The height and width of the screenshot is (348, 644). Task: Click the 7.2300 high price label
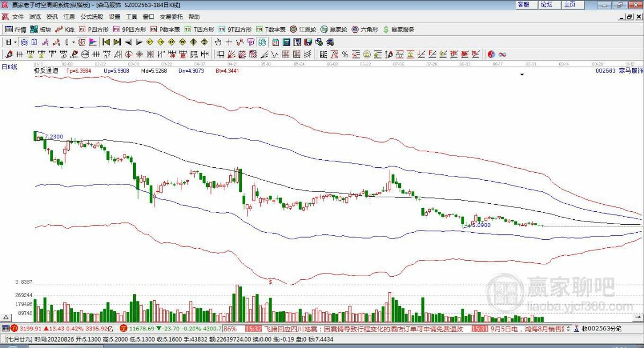(x=53, y=137)
